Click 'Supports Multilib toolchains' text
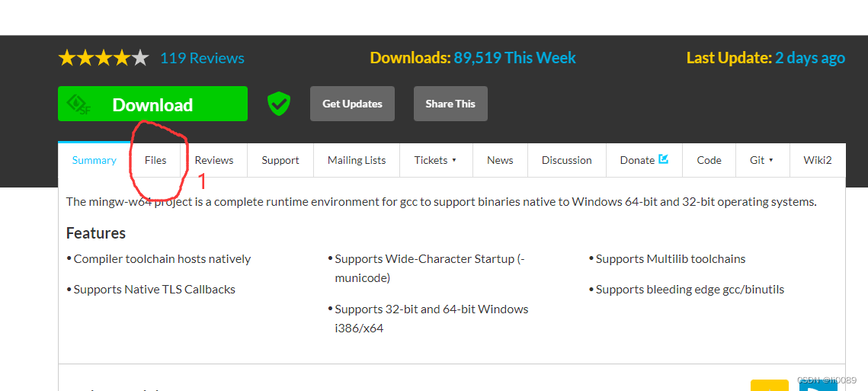868x391 pixels. 671,258
